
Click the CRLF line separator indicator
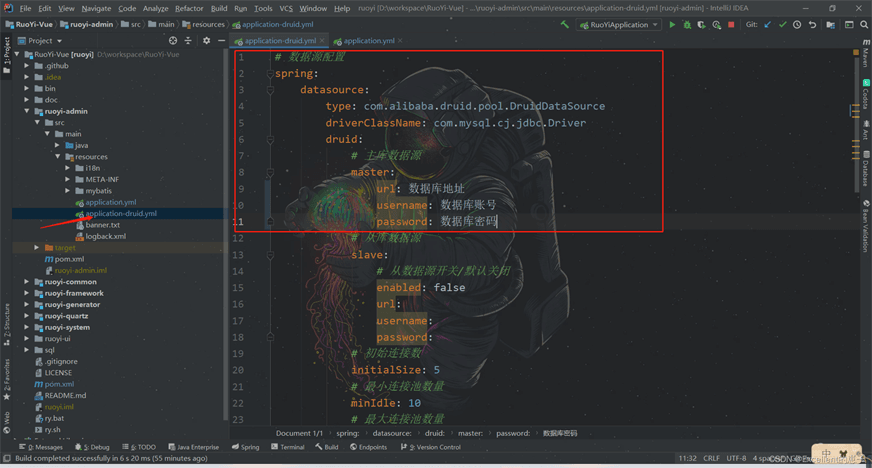(711, 458)
